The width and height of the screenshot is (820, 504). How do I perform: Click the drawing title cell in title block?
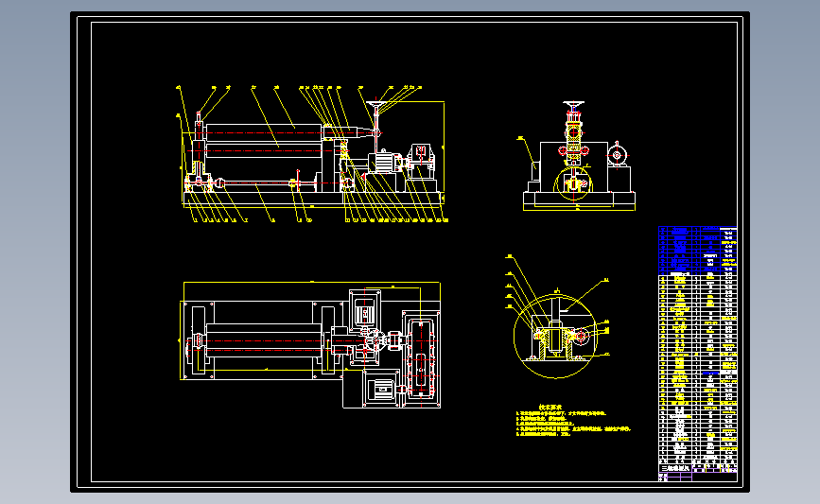click(x=675, y=468)
